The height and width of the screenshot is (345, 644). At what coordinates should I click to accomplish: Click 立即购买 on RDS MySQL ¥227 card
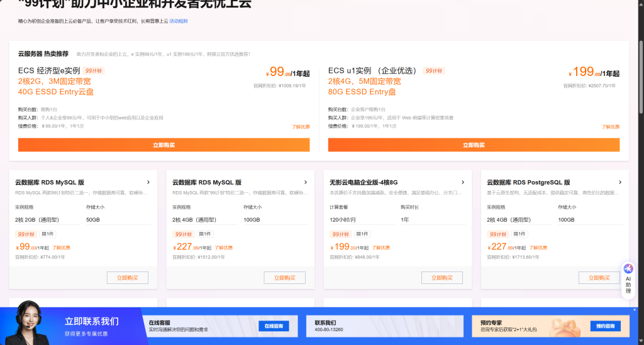(x=285, y=278)
